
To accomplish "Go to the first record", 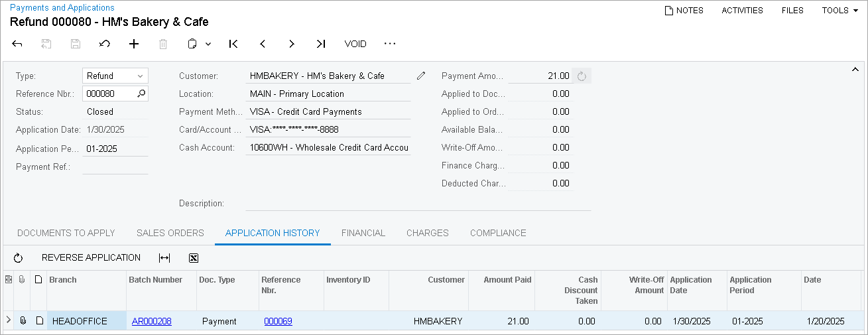I will click(233, 44).
